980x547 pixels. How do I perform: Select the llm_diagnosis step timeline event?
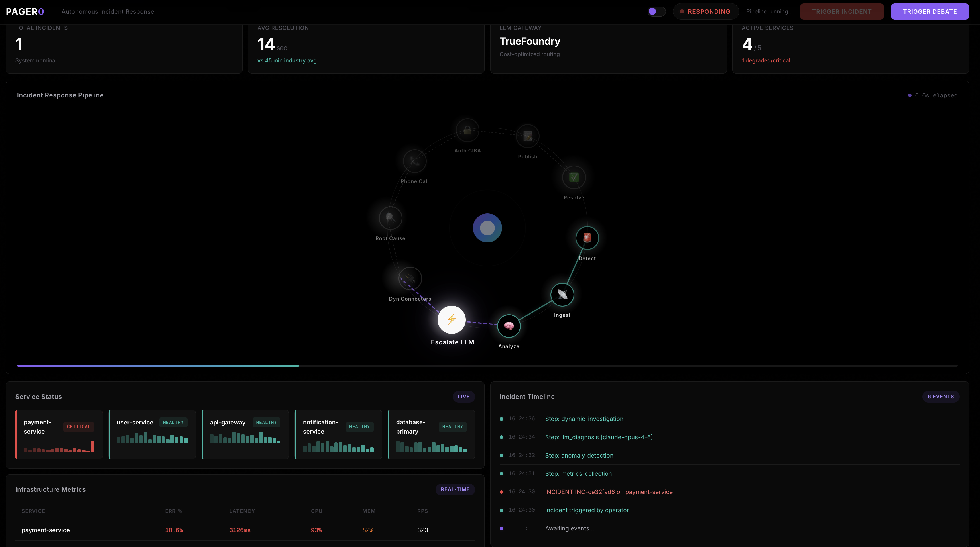[x=598, y=437]
